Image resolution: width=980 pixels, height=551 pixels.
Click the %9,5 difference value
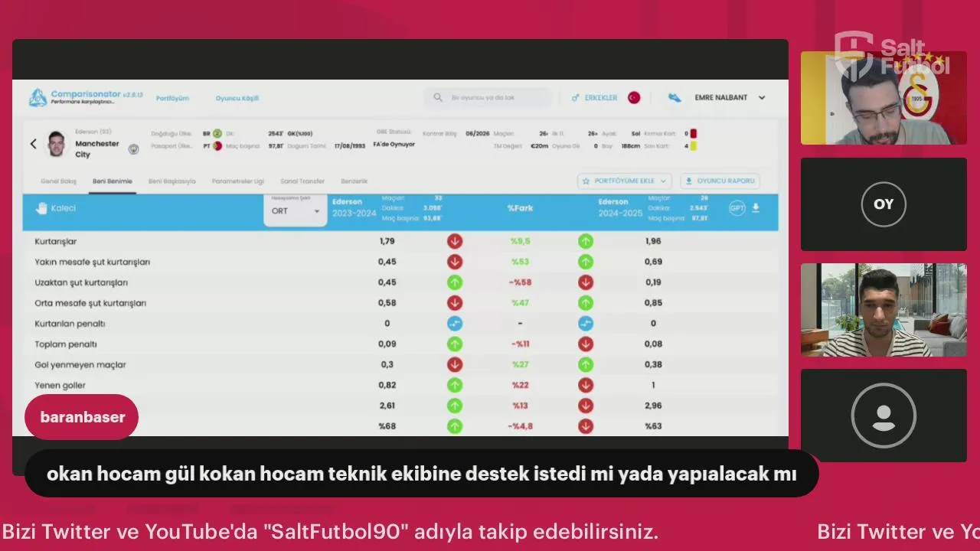(521, 241)
